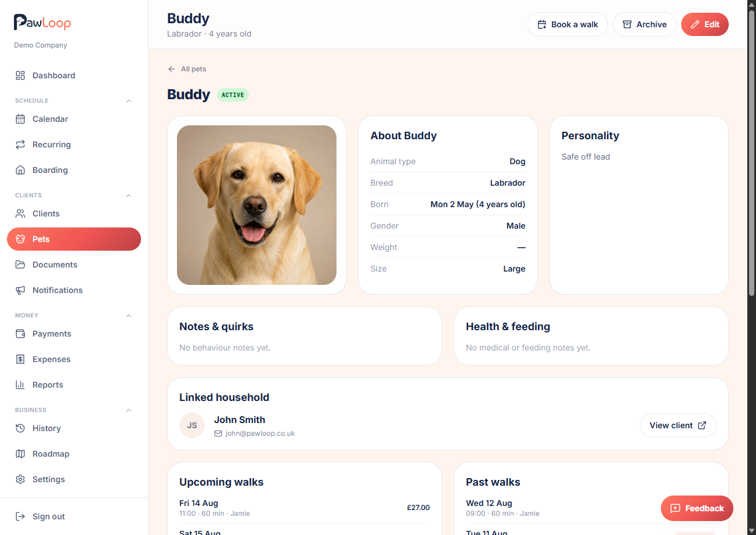Image resolution: width=756 pixels, height=535 pixels.
Task: Click the archive box icon
Action: click(x=627, y=24)
